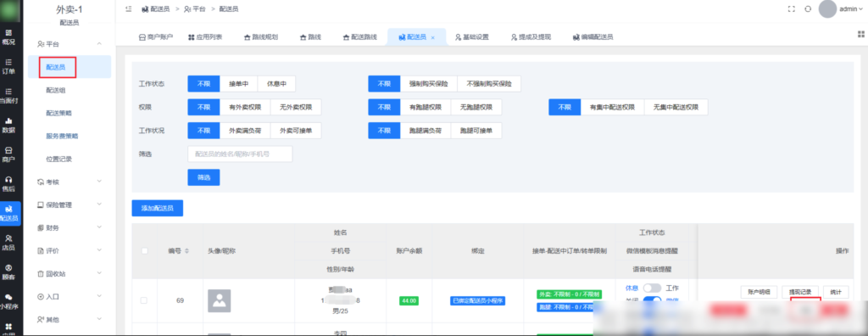Switch to the 商户账户 tab
The image size is (868, 336).
coord(156,37)
